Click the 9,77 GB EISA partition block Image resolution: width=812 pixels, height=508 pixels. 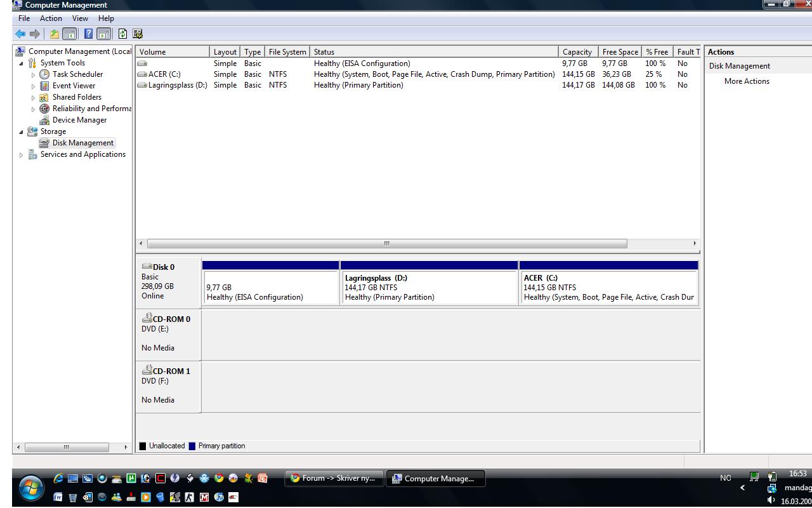pyautogui.click(x=271, y=283)
